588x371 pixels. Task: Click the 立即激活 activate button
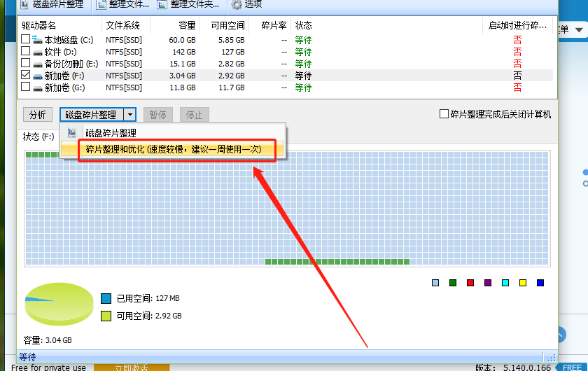coord(132,367)
